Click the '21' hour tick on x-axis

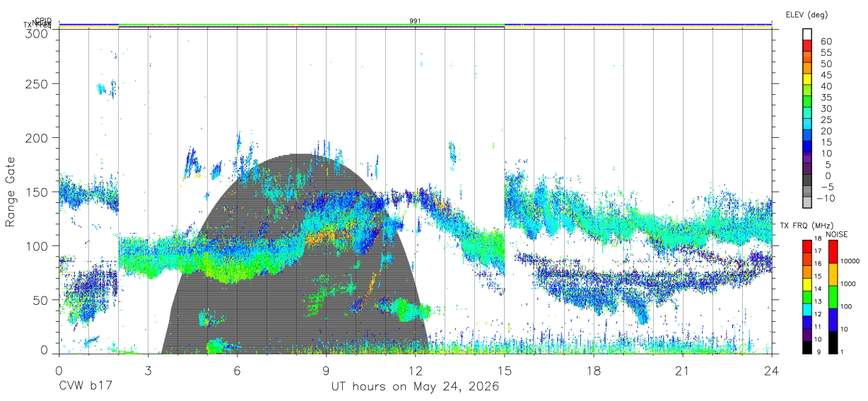[683, 371]
